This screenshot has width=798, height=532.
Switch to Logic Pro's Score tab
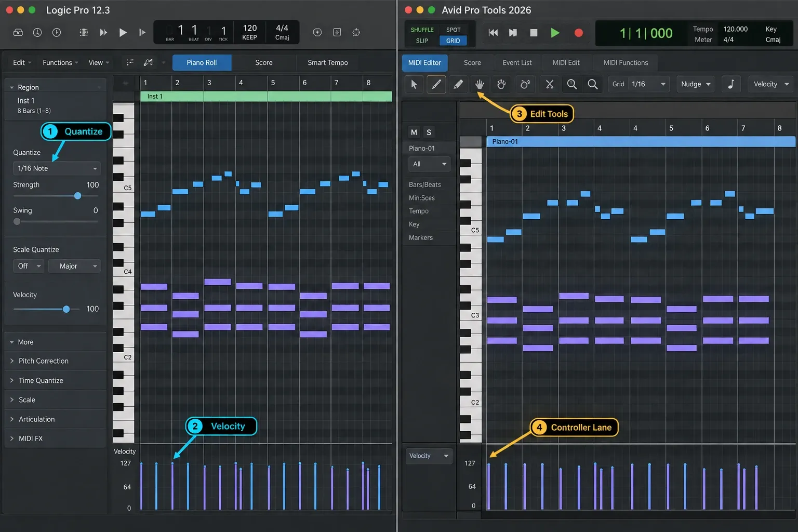[x=264, y=62]
